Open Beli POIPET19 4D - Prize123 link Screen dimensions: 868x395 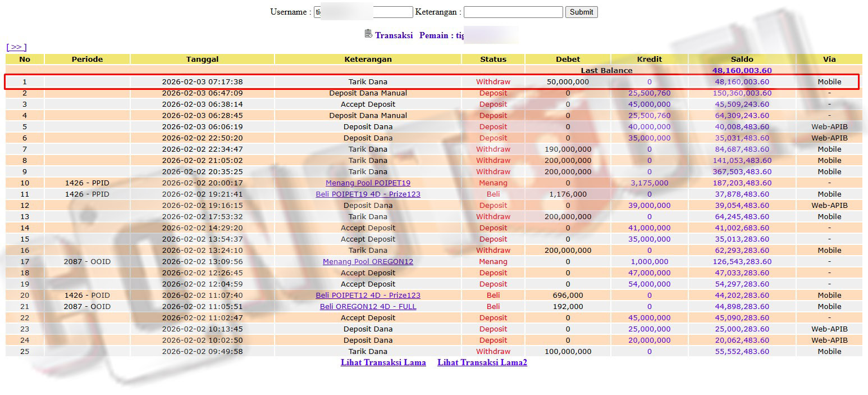click(368, 194)
